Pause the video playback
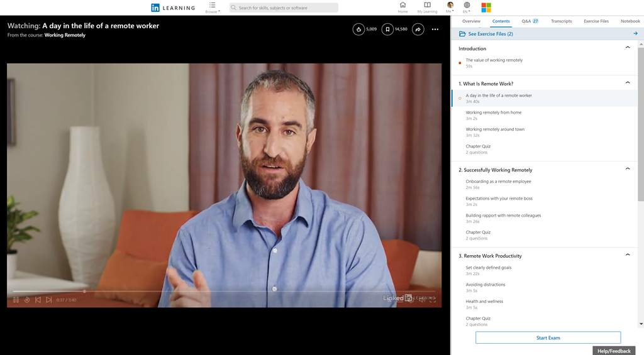 pyautogui.click(x=16, y=300)
